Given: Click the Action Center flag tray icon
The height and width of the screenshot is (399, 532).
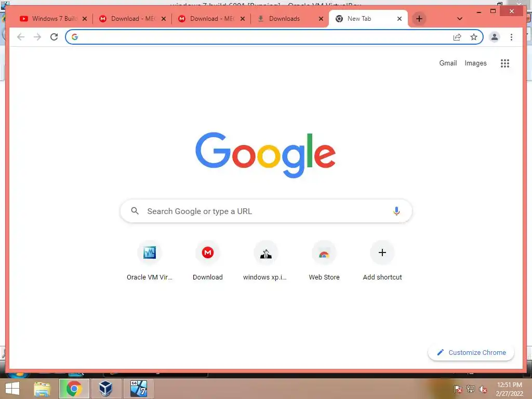Looking at the screenshot, I should coord(458,389).
